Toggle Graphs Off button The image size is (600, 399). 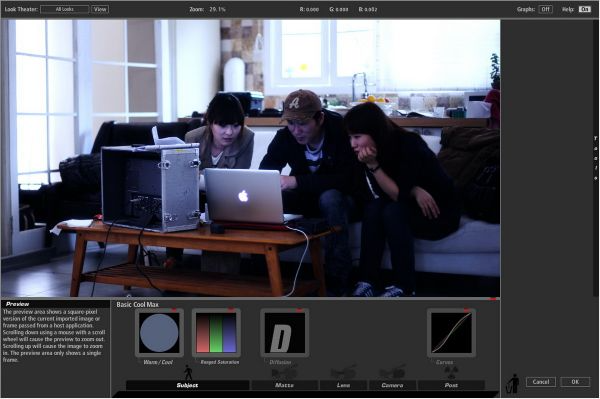pos(545,9)
